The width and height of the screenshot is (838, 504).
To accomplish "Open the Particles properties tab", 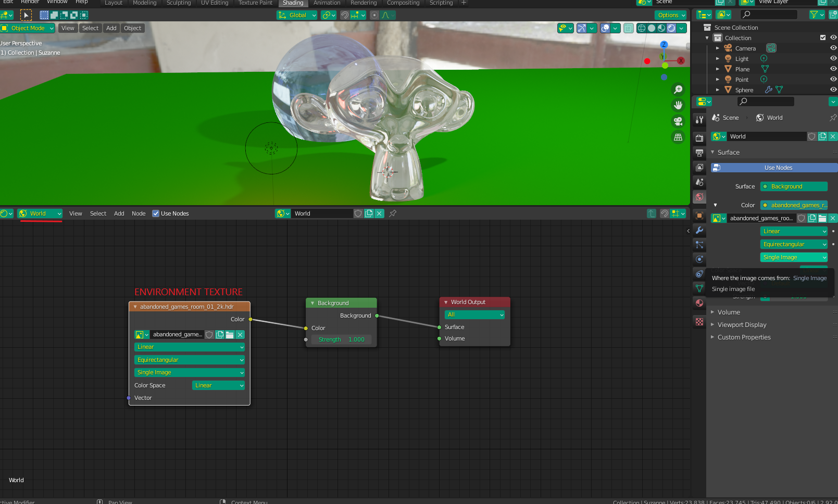I will 699,245.
